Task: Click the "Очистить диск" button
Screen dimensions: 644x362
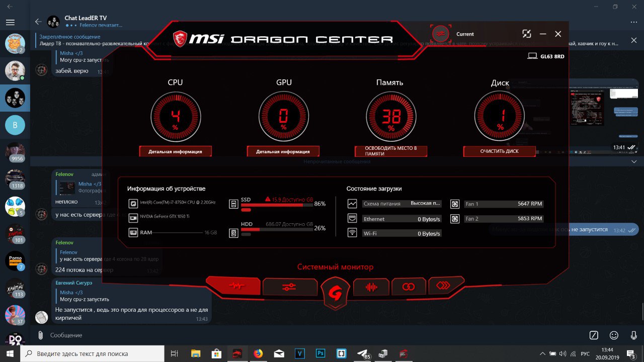Action: [x=499, y=151]
